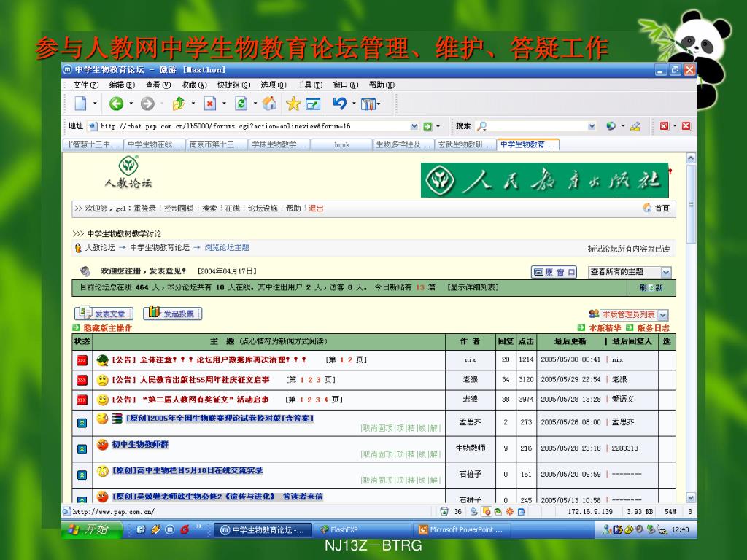Click the Go arrow button beside address bar
Screen dimensions: 747x560
[427, 126]
